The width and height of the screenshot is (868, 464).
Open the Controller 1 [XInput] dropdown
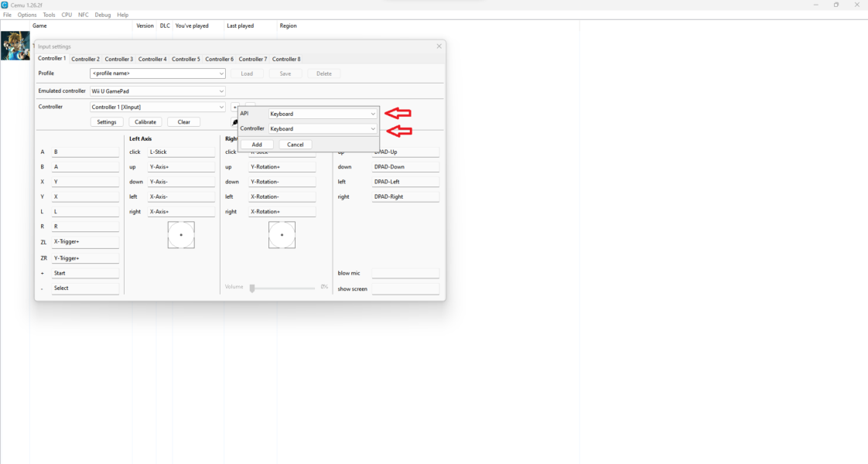(158, 107)
